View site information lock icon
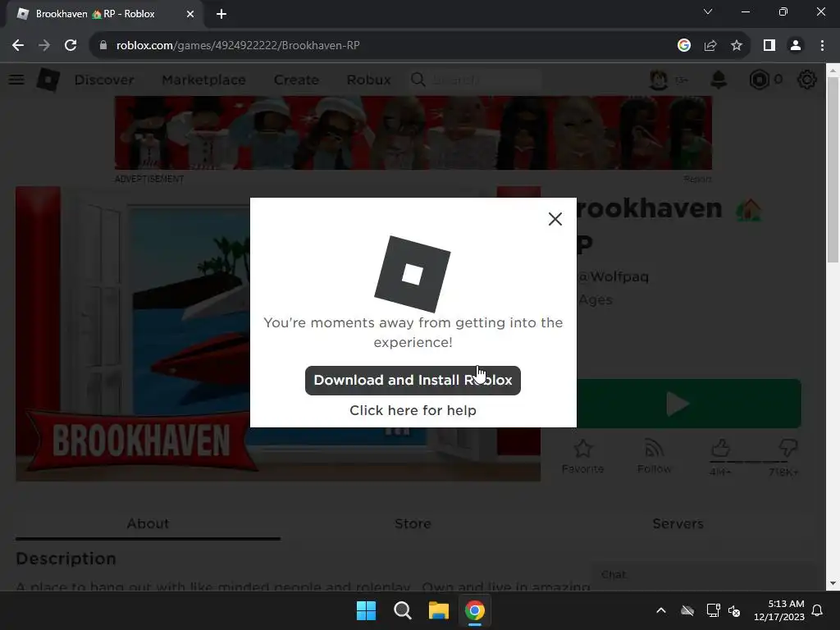840x630 pixels. point(103,46)
